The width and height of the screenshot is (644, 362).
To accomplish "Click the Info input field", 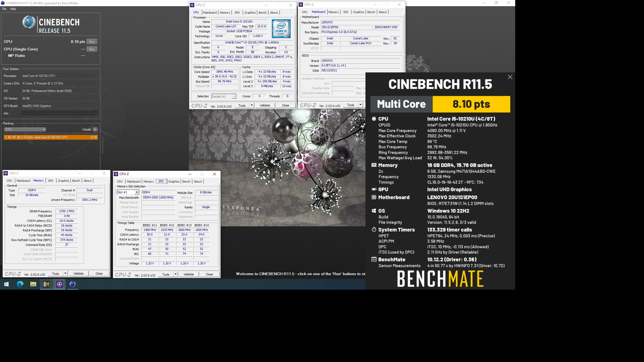I will click(59, 113).
